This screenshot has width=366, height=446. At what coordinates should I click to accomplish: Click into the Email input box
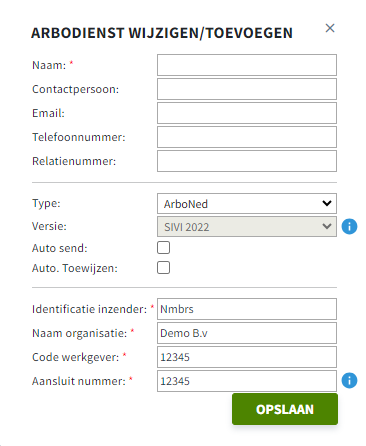247,113
